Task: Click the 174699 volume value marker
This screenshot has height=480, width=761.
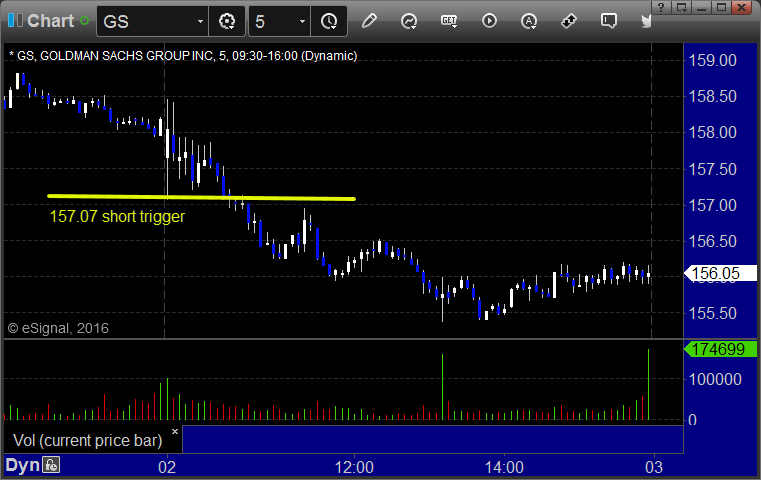Action: (x=720, y=349)
